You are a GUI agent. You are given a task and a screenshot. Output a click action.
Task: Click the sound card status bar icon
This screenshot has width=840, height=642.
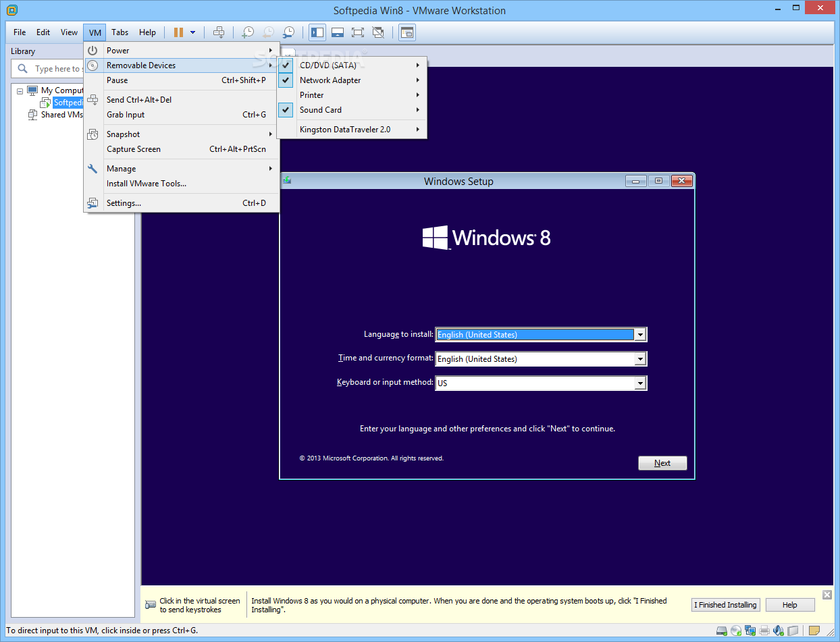(779, 631)
